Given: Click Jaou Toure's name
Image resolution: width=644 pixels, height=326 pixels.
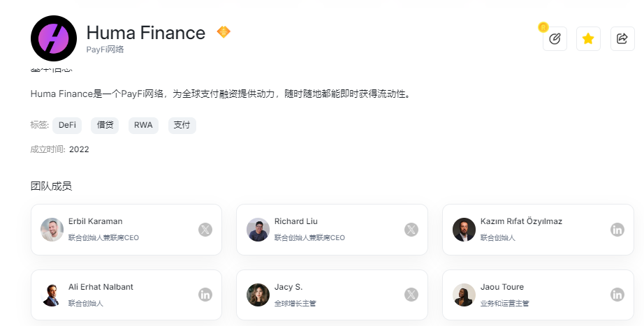Looking at the screenshot, I should [x=502, y=287].
